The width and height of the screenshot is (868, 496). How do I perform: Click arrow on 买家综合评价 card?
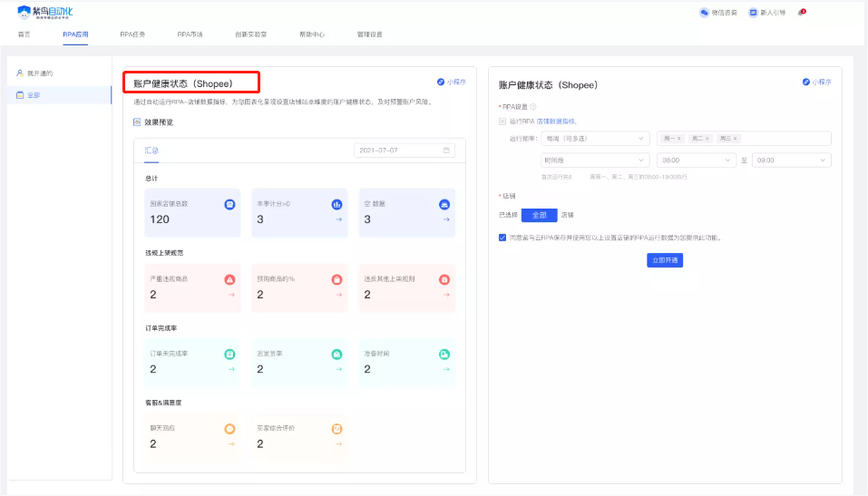point(339,444)
